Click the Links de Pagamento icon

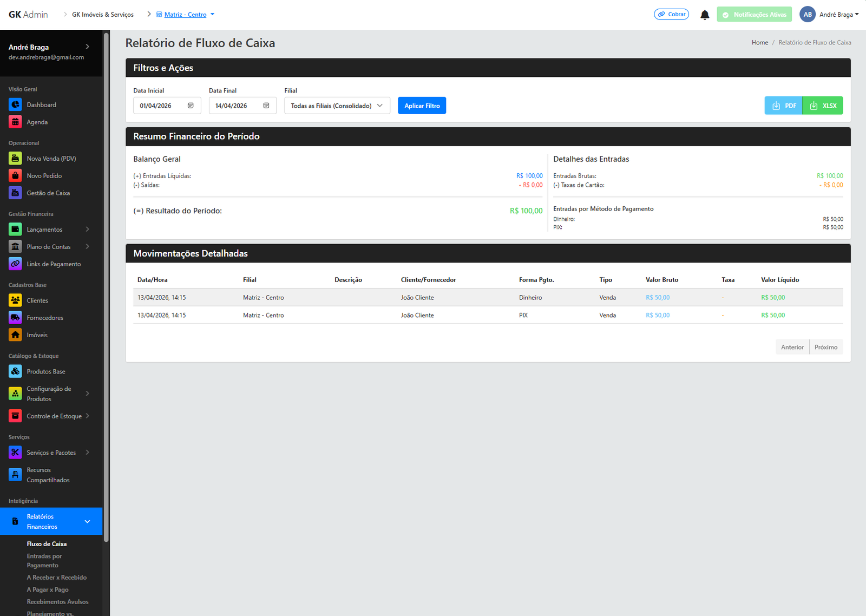point(15,264)
